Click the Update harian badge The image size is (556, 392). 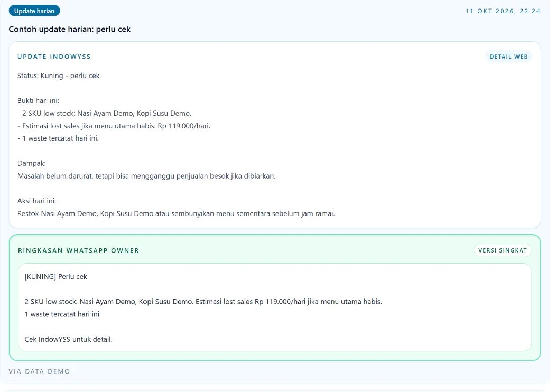[34, 11]
